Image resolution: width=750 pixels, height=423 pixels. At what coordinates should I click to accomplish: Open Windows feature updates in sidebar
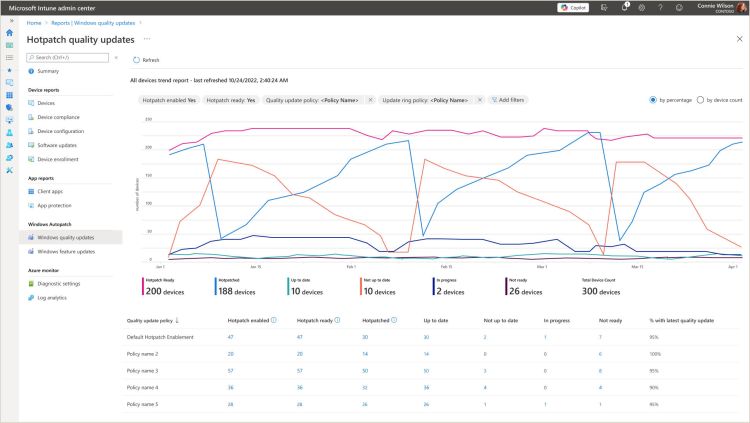(65, 251)
